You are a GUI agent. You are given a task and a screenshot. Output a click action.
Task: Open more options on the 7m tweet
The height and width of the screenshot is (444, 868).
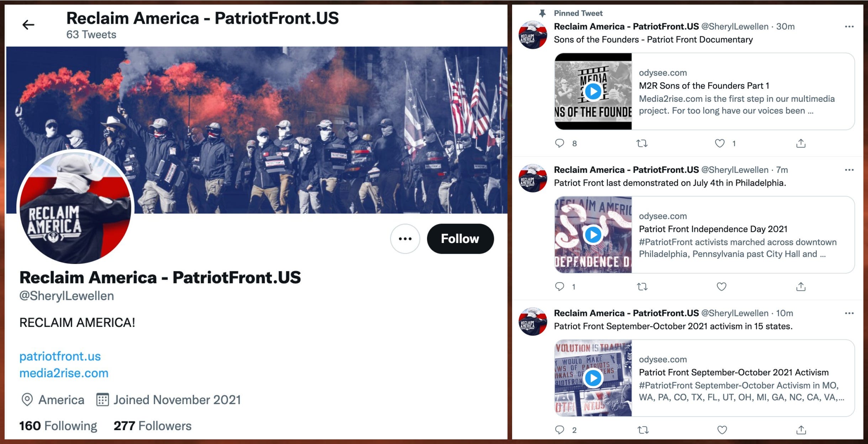pyautogui.click(x=849, y=170)
